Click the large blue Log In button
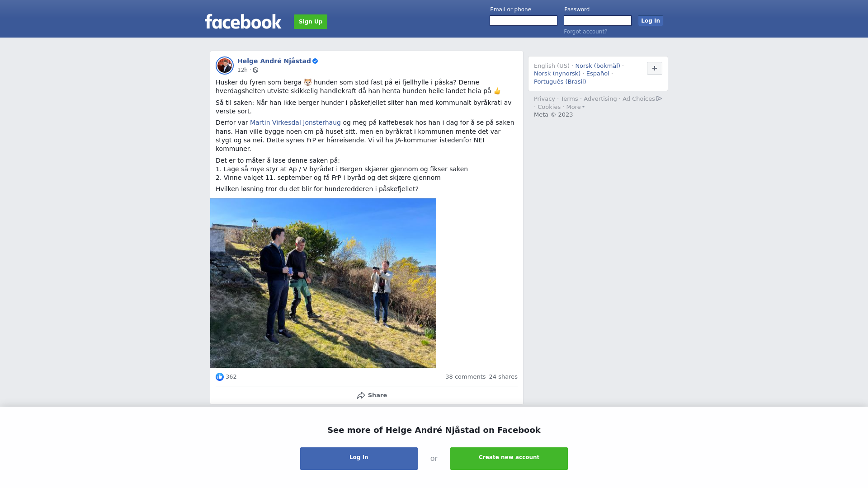 (x=359, y=459)
